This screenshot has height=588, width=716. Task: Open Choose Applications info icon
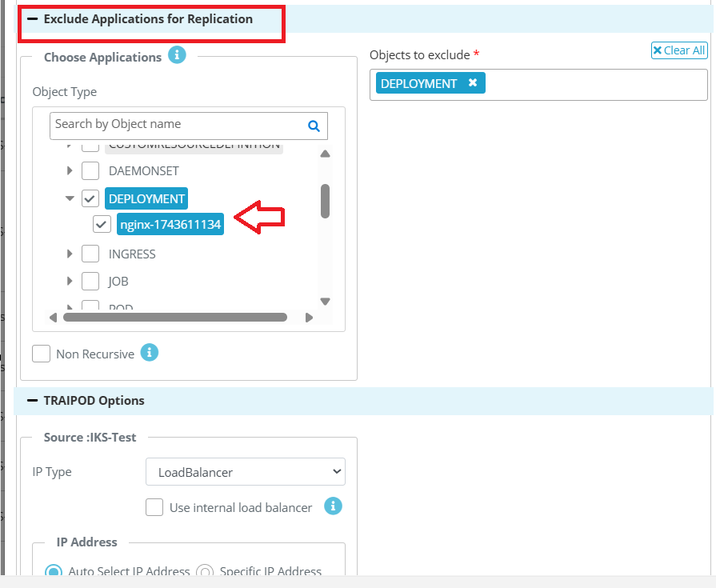click(x=177, y=55)
